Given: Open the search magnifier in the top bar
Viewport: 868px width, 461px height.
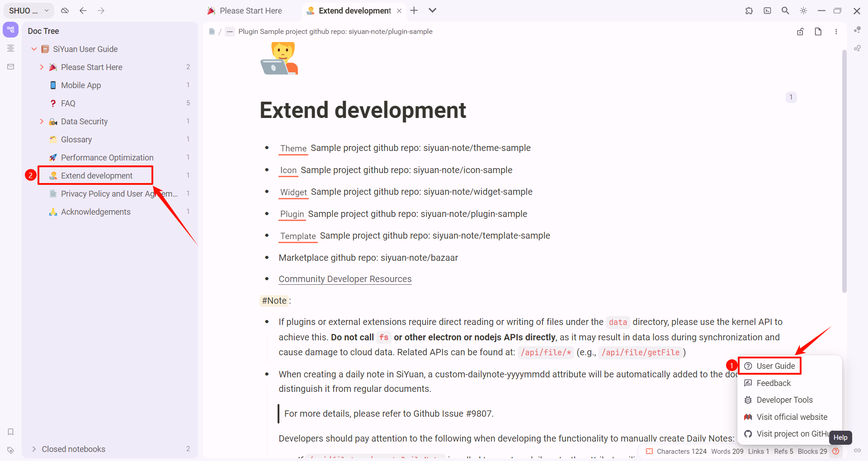Looking at the screenshot, I should click(785, 10).
